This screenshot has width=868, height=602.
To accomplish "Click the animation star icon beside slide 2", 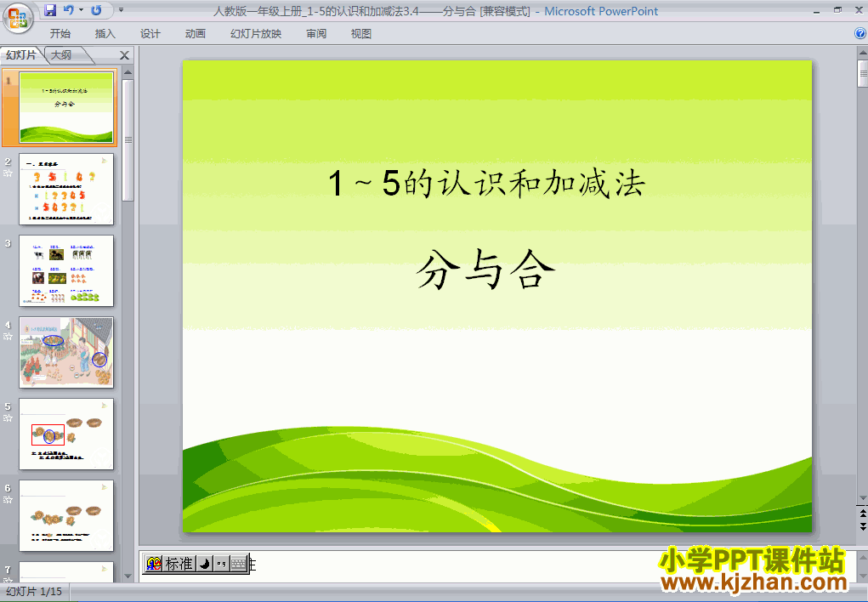I will pyautogui.click(x=8, y=173).
